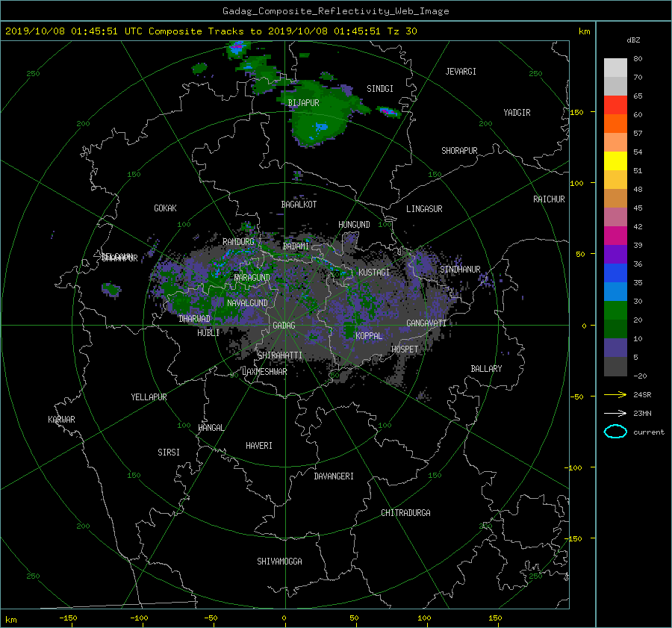
Task: Click the dBZ legend heading
Action: [633, 40]
